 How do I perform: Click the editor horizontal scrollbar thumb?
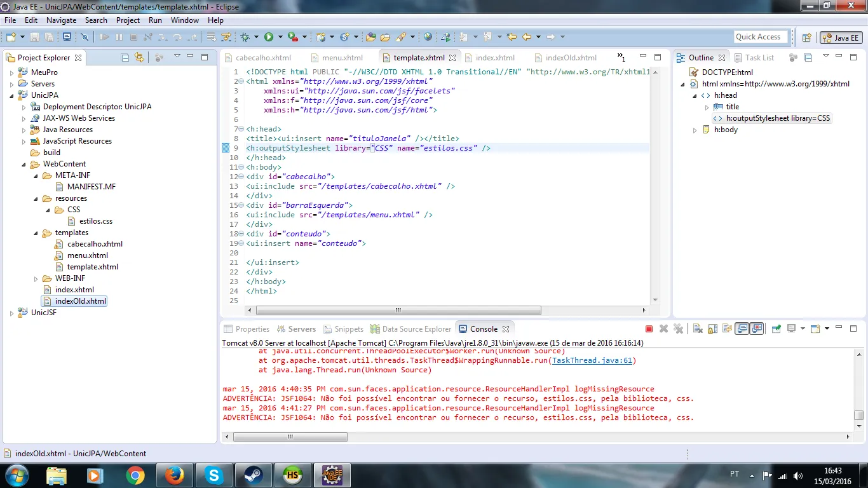pos(398,311)
